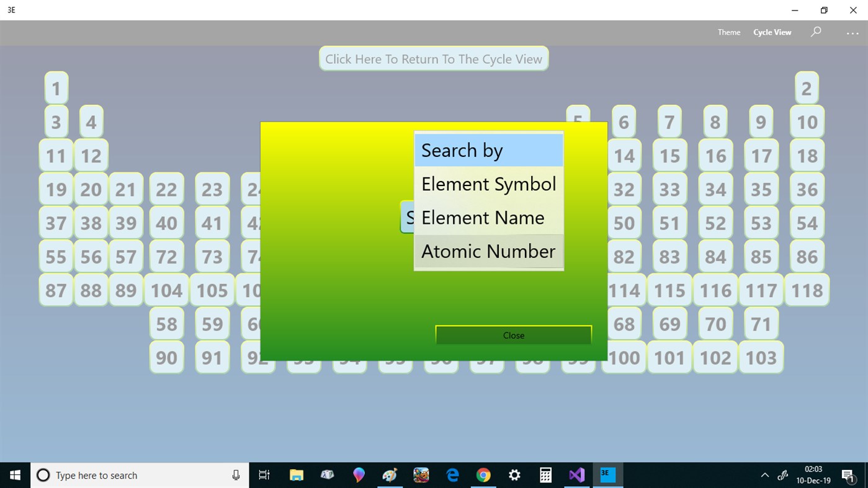Open the Theme menu item
Viewport: 868px width, 488px height.
tap(728, 32)
